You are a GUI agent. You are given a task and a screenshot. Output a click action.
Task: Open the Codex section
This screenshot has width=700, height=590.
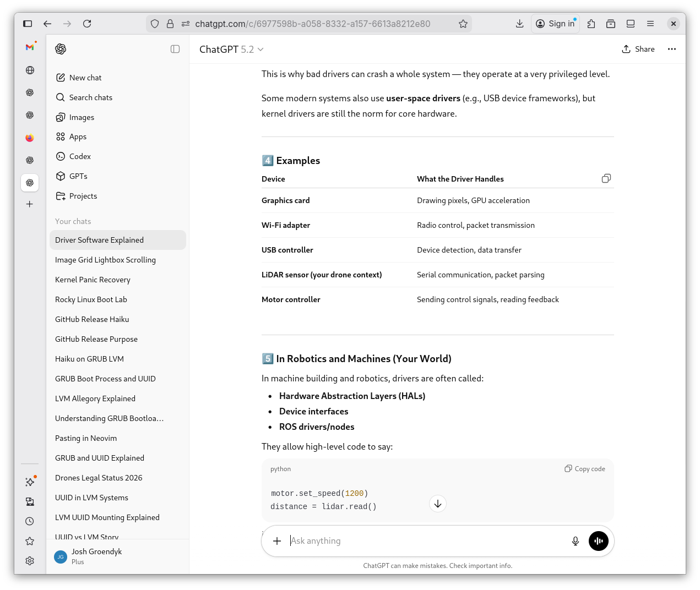(x=80, y=156)
